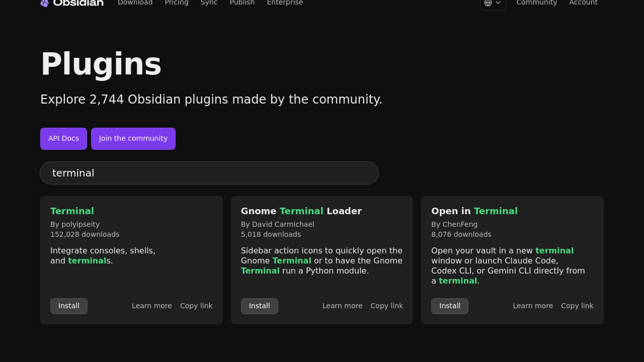Open the Publish nav item
The height and width of the screenshot is (362, 644).
click(242, 3)
